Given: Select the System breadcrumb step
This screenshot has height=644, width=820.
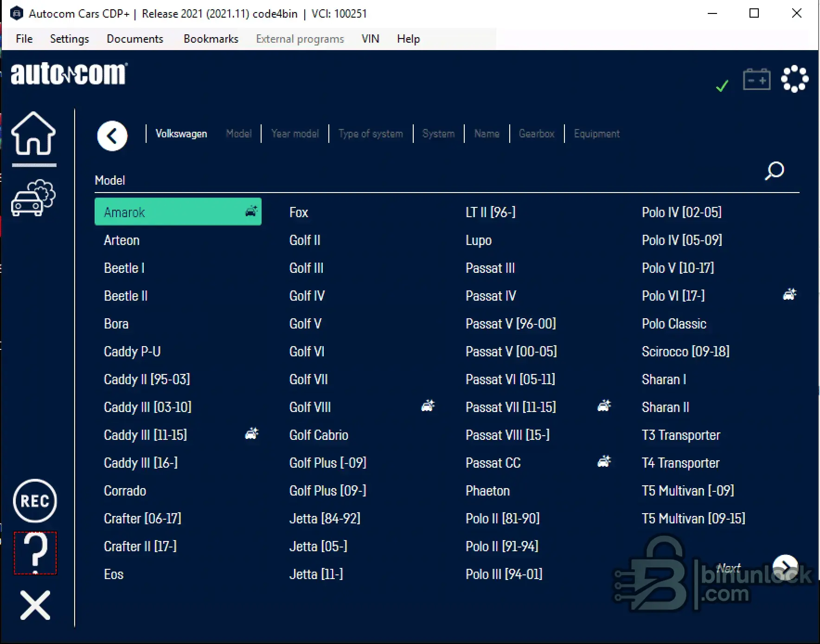Looking at the screenshot, I should [x=438, y=134].
